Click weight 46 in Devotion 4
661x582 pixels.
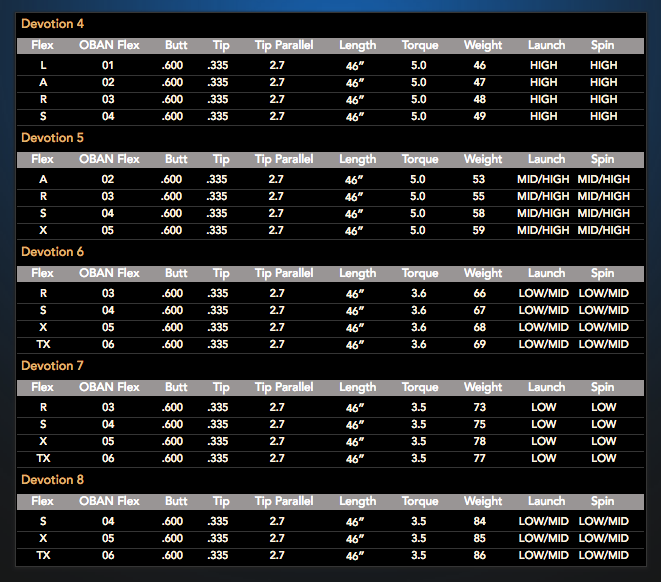pyautogui.click(x=479, y=65)
